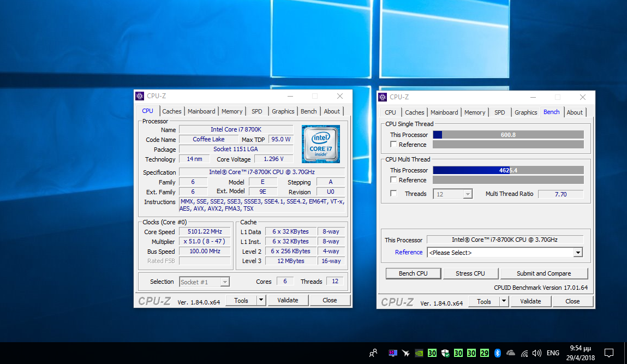Click the Name field Intel Core i7 8700K
627x364 pixels.
tap(236, 129)
